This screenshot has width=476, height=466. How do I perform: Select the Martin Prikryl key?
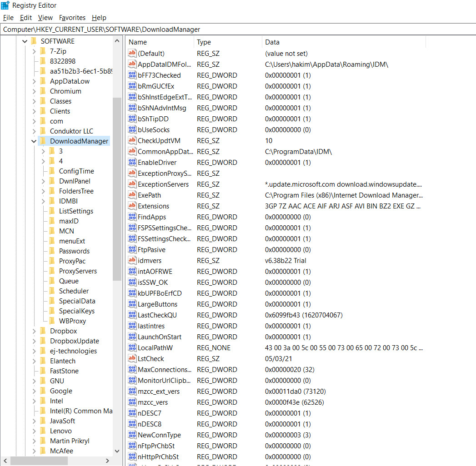click(70, 441)
